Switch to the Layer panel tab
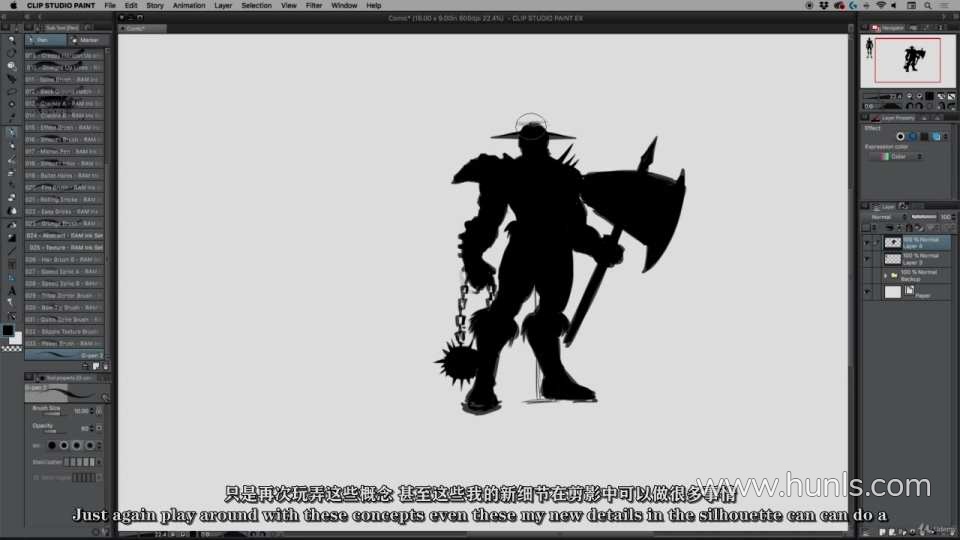 click(x=885, y=206)
